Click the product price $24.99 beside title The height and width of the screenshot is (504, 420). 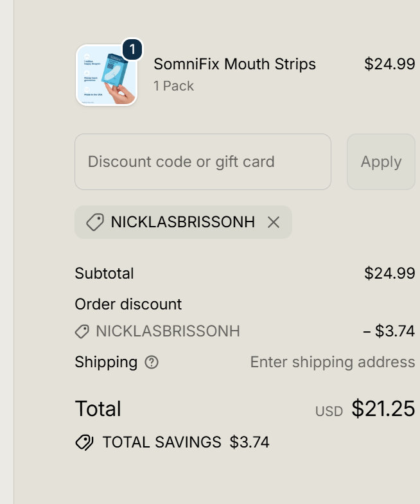(x=389, y=64)
